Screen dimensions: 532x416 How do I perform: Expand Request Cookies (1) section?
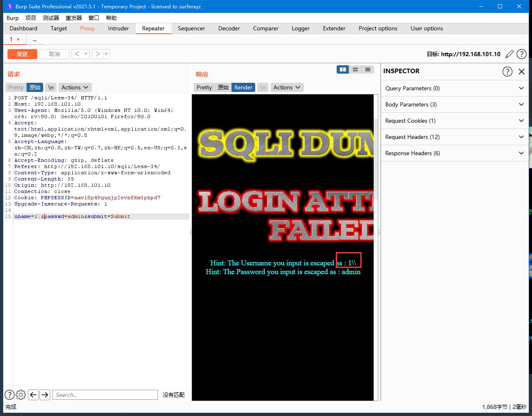coord(455,121)
